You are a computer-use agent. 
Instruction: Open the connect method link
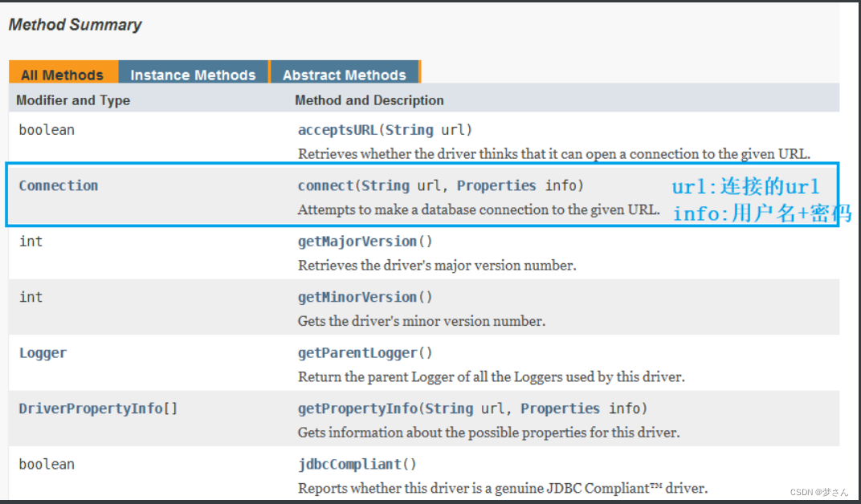(325, 185)
